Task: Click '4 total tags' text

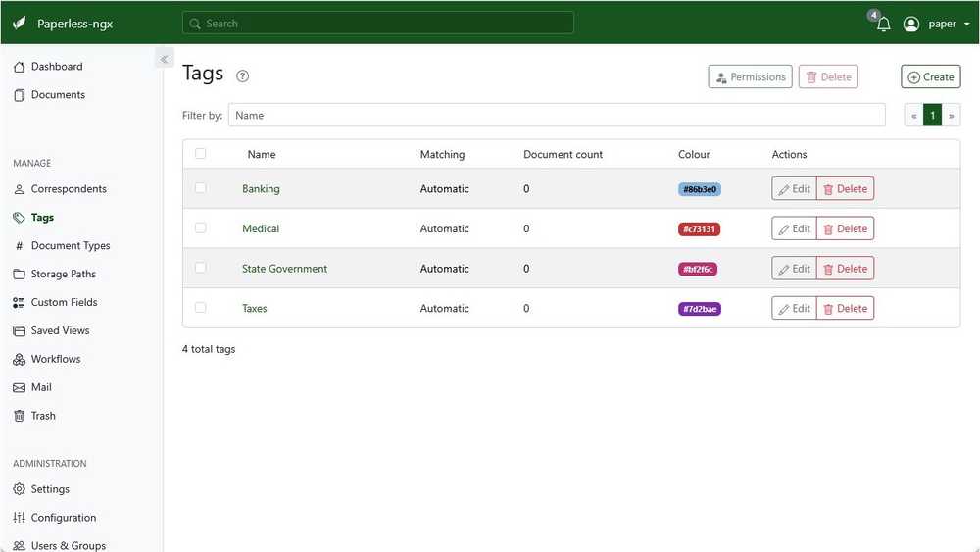Action: tap(209, 349)
